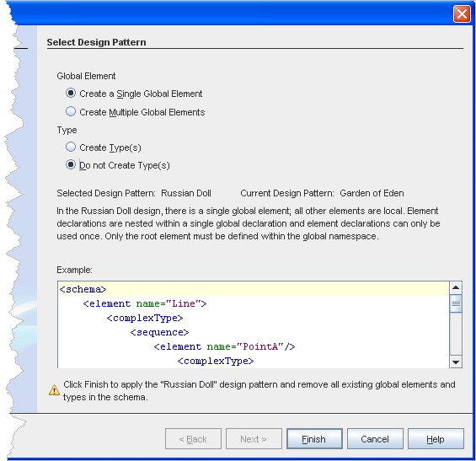
Task: Click the Garden of Eden pattern text
Action: pyautogui.click(x=372, y=193)
